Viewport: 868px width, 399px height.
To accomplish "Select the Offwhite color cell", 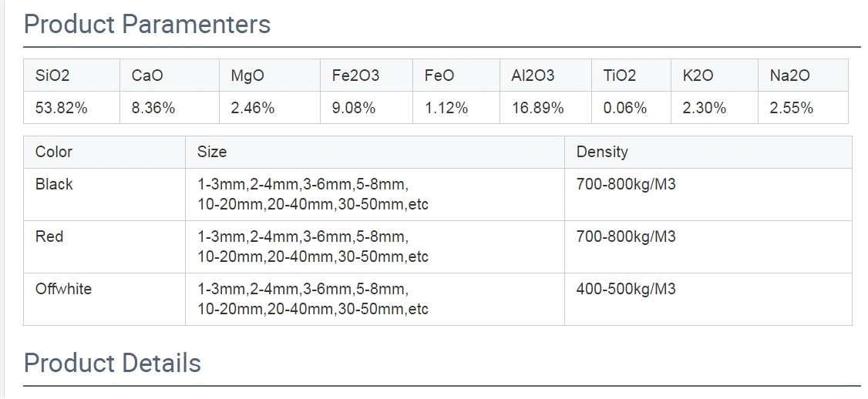I will [104, 299].
